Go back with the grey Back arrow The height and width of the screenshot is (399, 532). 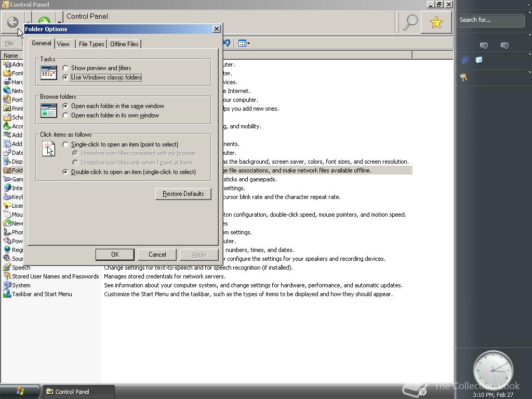pyautogui.click(x=13, y=22)
